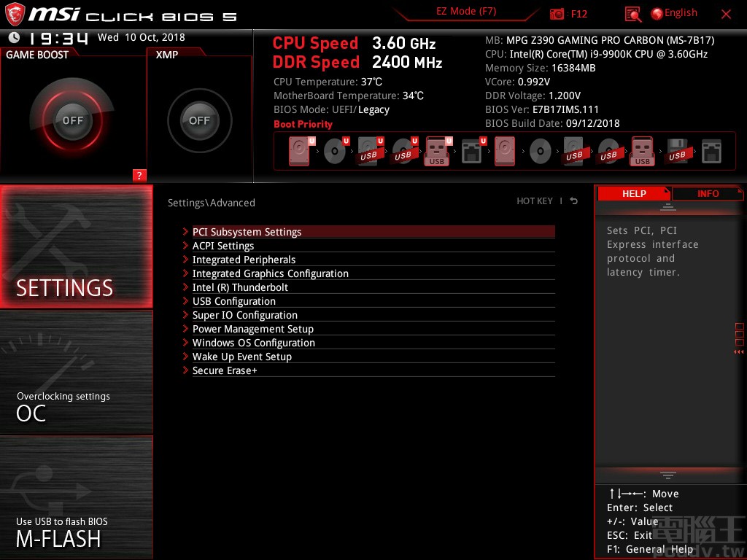Expand the chevron beside Windows OS Configuration

(x=185, y=342)
